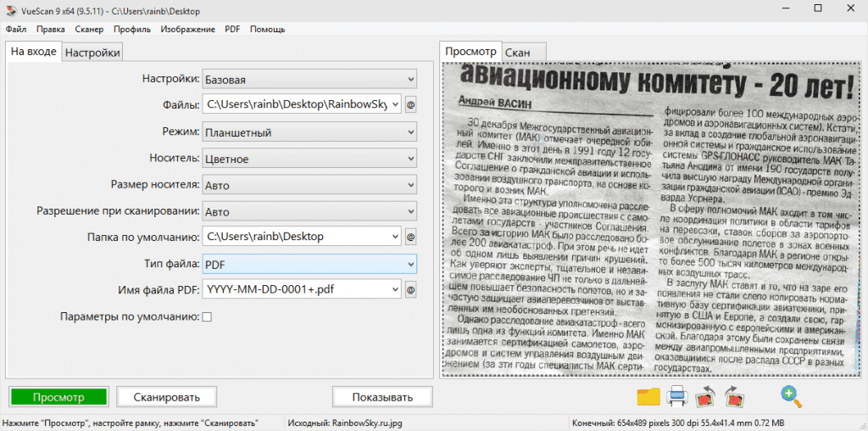This screenshot has height=431, width=868.
Task: Click the @ button beside Имя файла PDF
Action: tap(410, 289)
